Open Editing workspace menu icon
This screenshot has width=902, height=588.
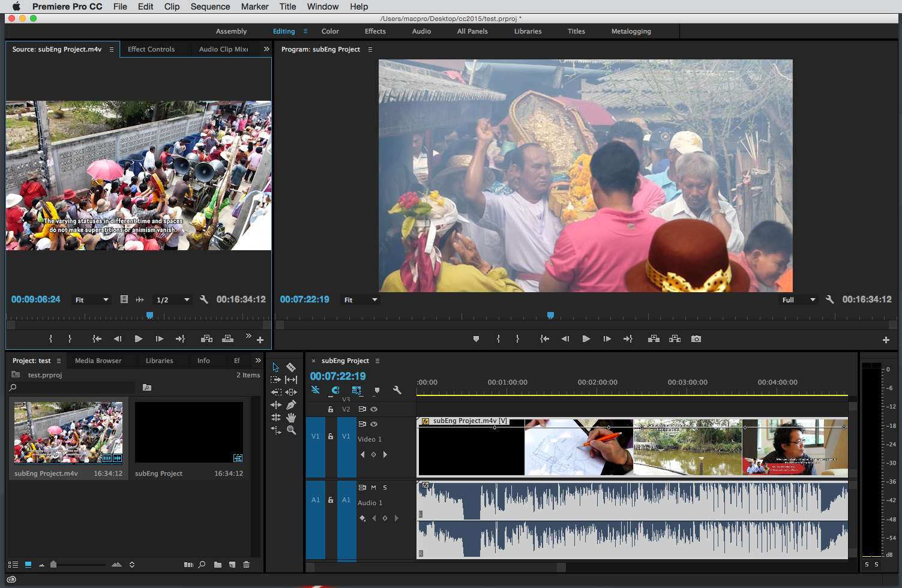(305, 31)
